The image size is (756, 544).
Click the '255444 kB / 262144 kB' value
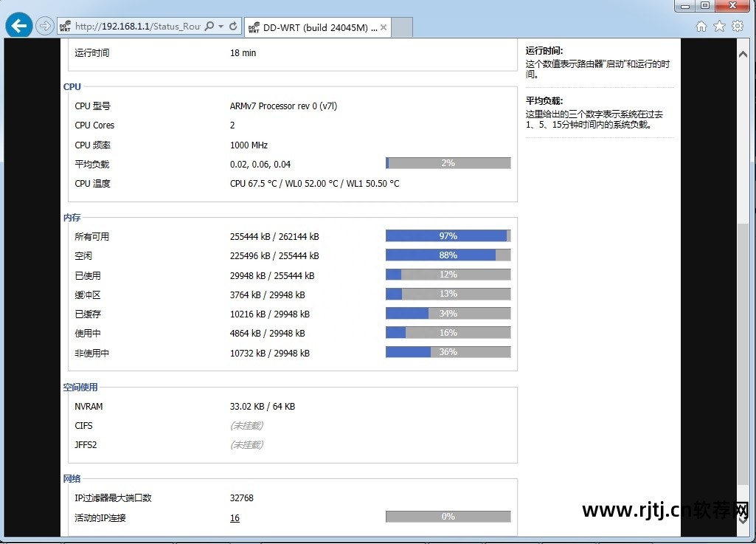point(274,237)
